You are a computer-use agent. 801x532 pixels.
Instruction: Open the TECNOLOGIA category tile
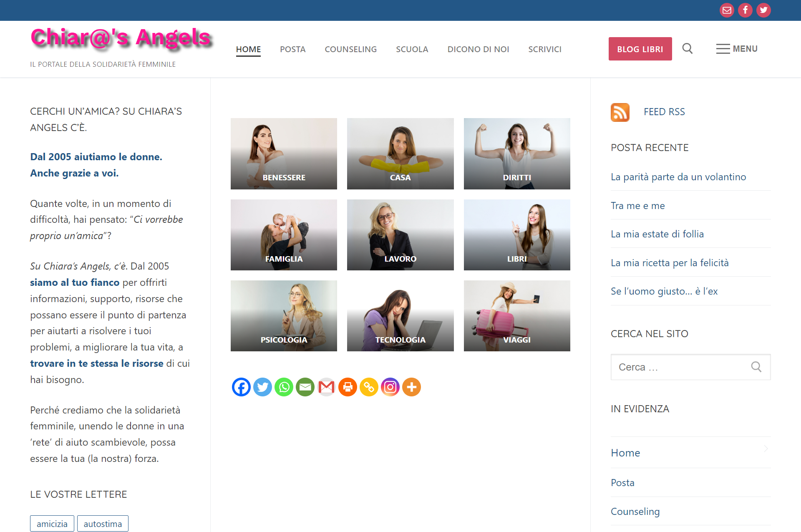click(x=400, y=316)
